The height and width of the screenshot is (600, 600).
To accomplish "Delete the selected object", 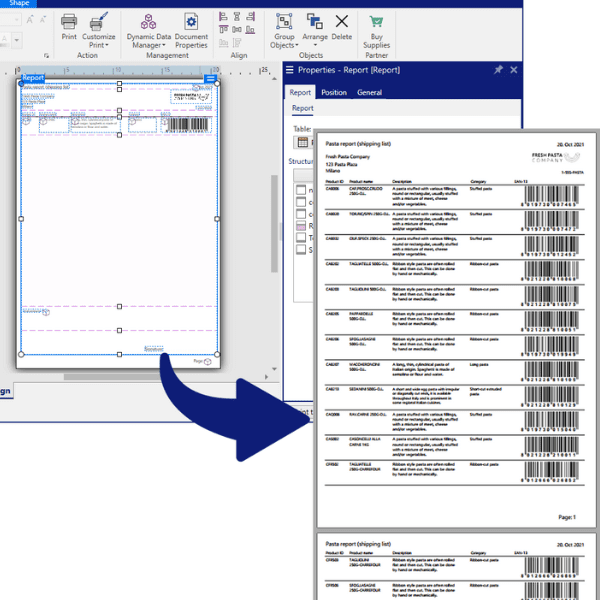I will coord(342,21).
